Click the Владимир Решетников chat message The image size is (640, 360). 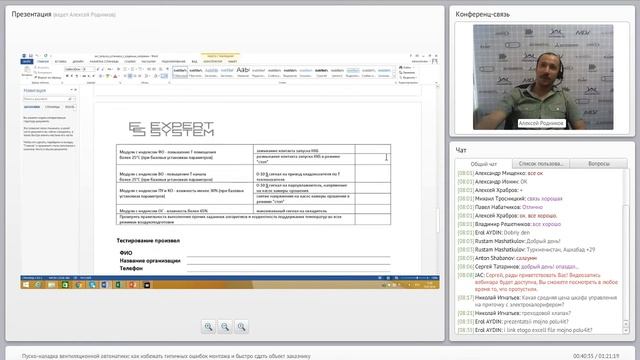[509, 224]
